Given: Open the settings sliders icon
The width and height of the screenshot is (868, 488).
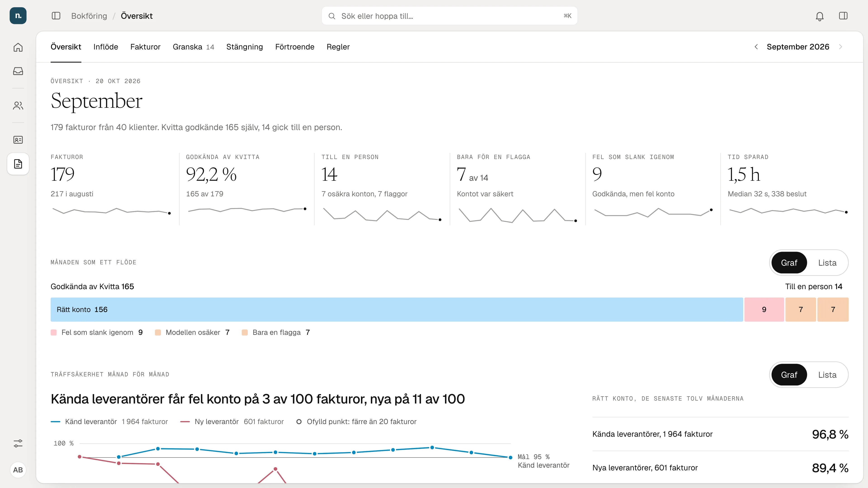Looking at the screenshot, I should click(18, 443).
